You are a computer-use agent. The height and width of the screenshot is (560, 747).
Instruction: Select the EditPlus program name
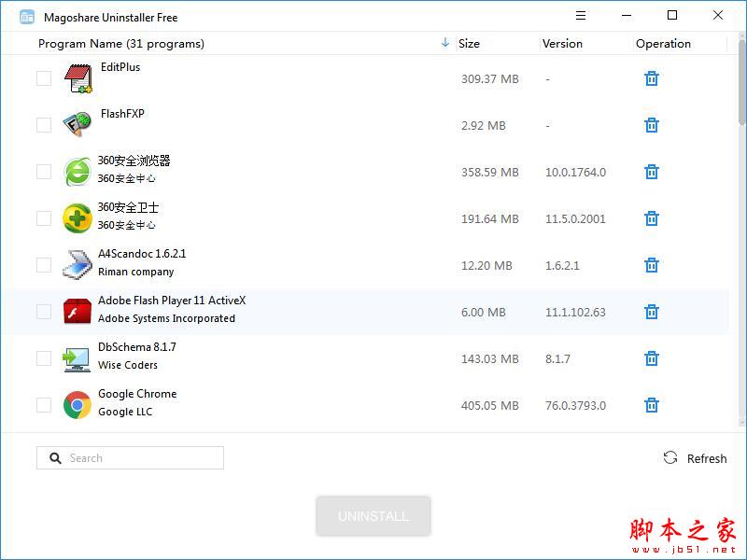pyautogui.click(x=120, y=67)
